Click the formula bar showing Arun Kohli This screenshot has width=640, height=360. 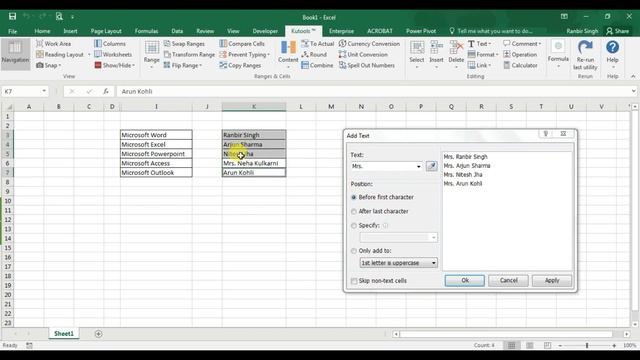(373, 91)
